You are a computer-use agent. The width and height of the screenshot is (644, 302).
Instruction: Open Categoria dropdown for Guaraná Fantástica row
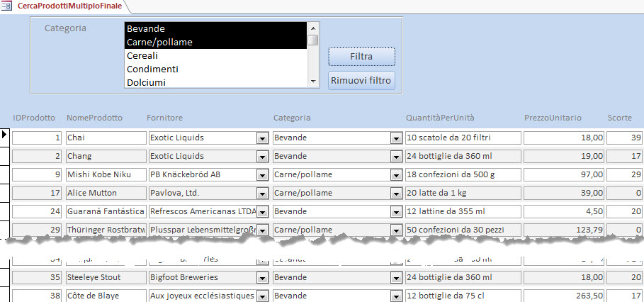pyautogui.click(x=396, y=212)
